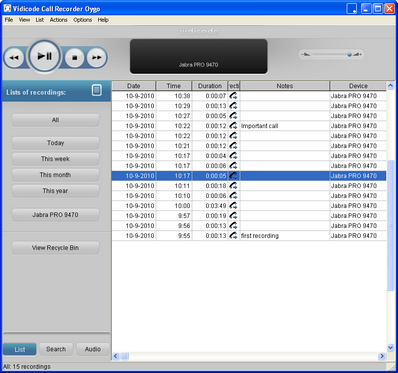
Task: Filter recordings by This week
Action: point(55,159)
